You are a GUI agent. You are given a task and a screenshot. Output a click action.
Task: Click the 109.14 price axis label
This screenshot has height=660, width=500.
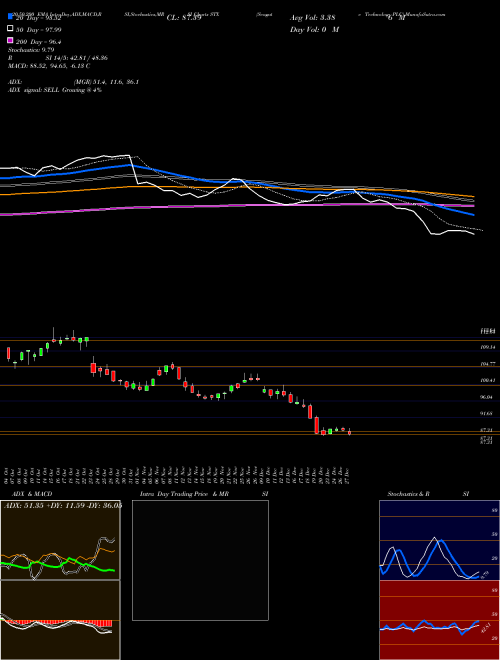[x=488, y=347]
